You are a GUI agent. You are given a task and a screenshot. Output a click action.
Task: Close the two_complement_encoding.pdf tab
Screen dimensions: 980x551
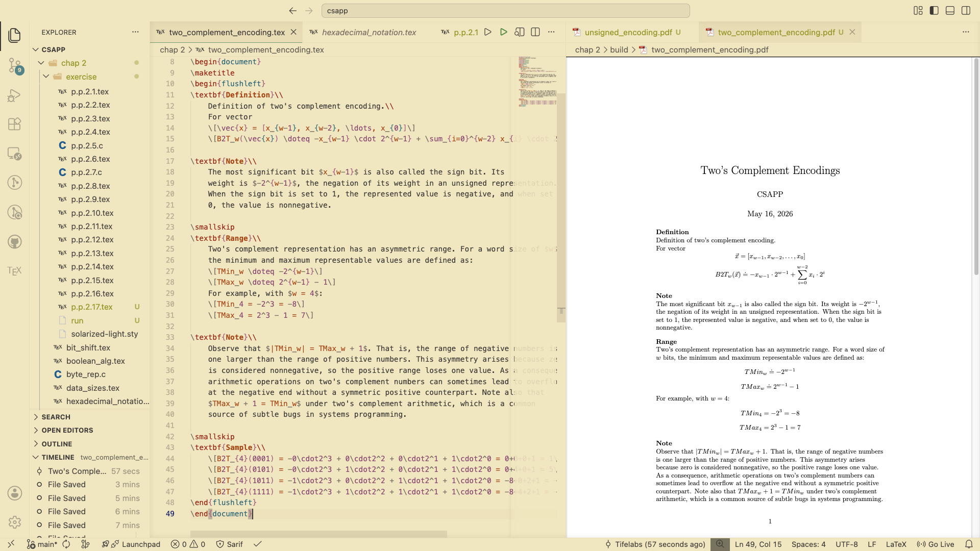click(x=852, y=32)
